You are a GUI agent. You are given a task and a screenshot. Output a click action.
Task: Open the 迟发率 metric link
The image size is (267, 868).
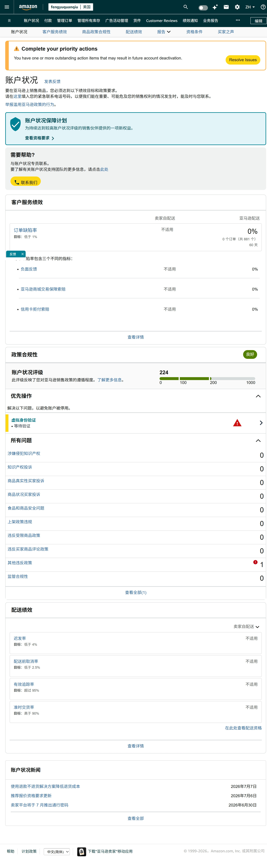click(20, 639)
